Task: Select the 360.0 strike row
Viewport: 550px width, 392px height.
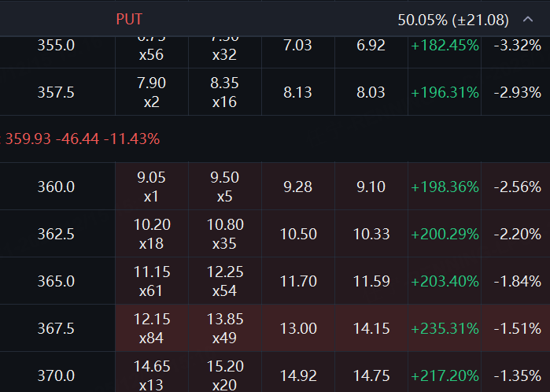Action: pyautogui.click(x=56, y=187)
